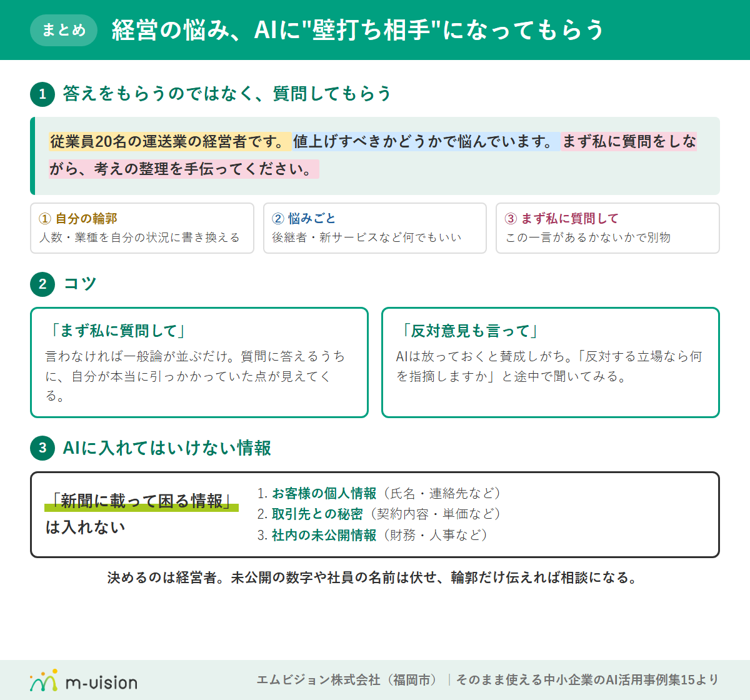Click heading 経営の悩み、AIに"壁打ち相手"になってもらう

[x=358, y=30]
